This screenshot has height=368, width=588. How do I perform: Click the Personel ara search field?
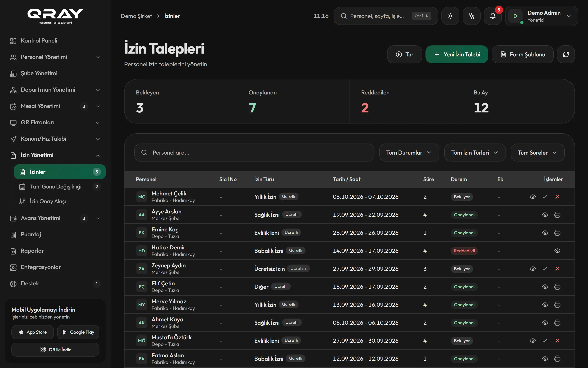pyautogui.click(x=254, y=153)
